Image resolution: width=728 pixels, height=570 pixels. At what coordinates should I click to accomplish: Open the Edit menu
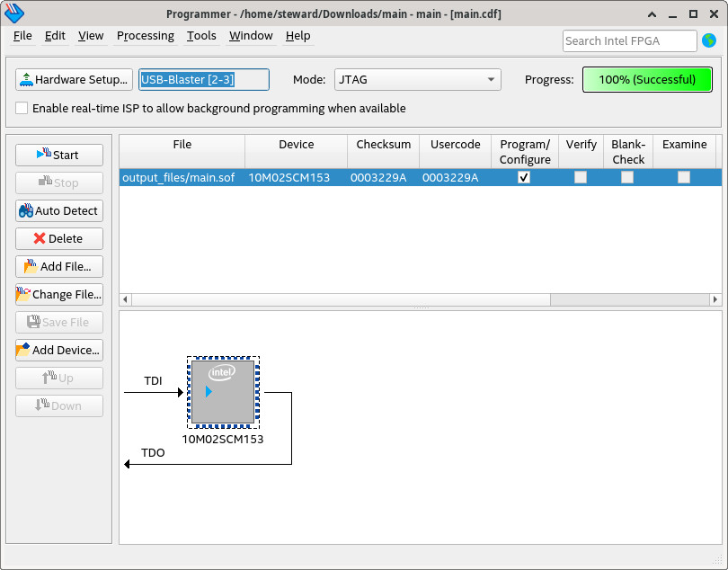tap(55, 36)
